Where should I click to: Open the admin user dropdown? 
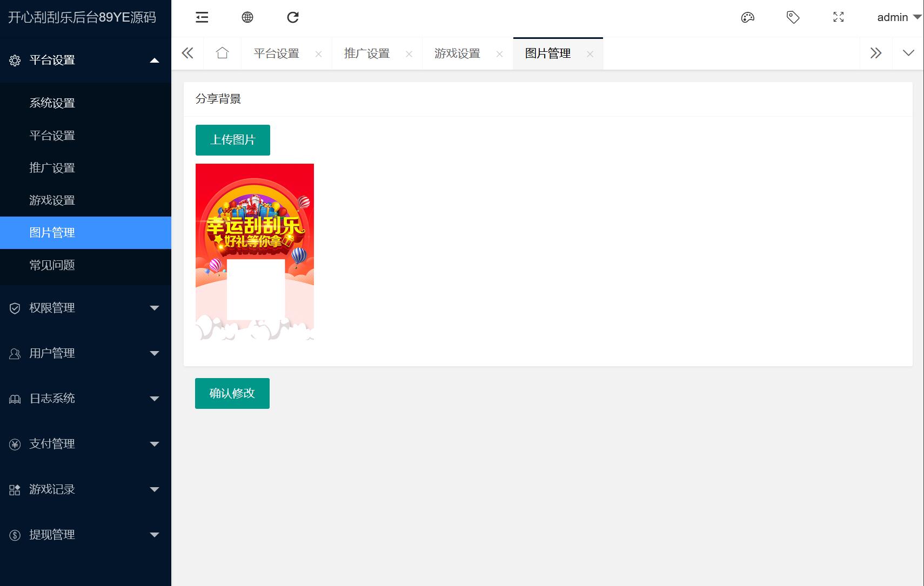click(x=898, y=17)
